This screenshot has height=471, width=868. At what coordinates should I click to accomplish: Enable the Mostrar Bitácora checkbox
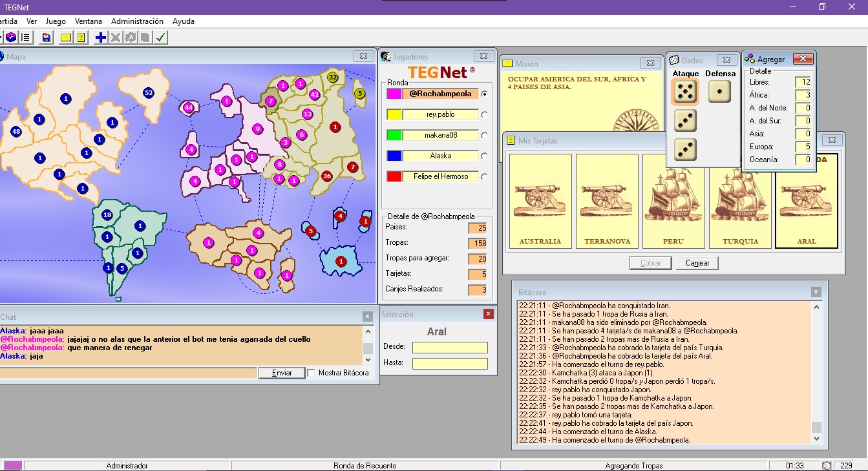[312, 373]
